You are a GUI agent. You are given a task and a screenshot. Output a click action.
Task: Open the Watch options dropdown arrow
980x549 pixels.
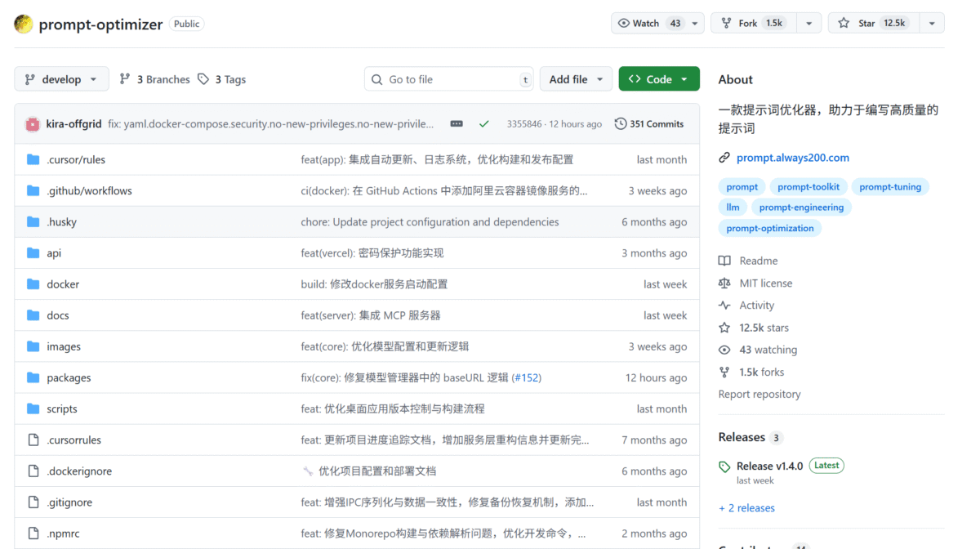click(695, 23)
